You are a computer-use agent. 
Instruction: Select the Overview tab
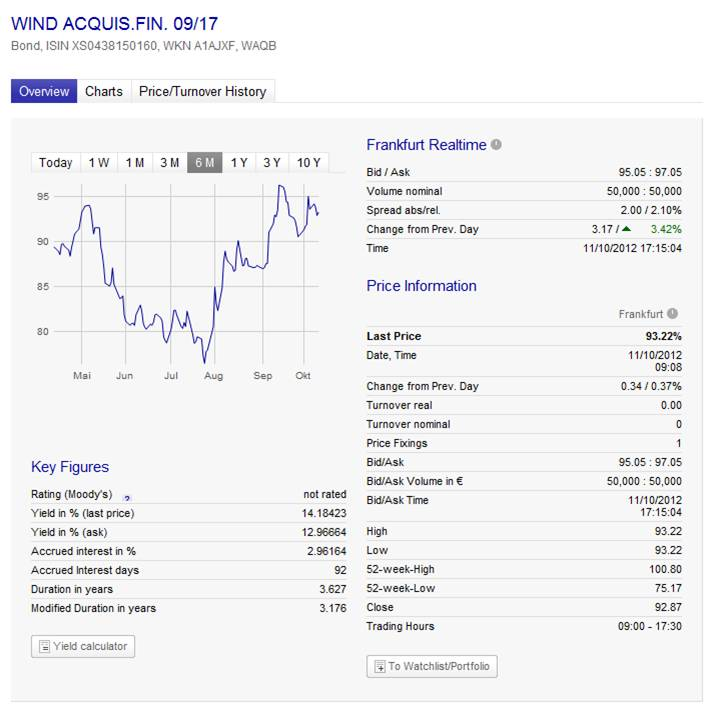point(44,91)
